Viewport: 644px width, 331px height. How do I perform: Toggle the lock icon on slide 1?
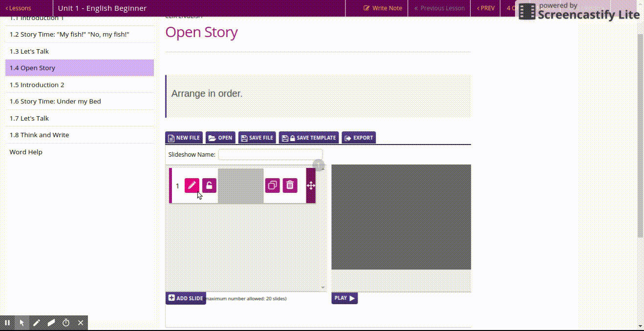[209, 186]
